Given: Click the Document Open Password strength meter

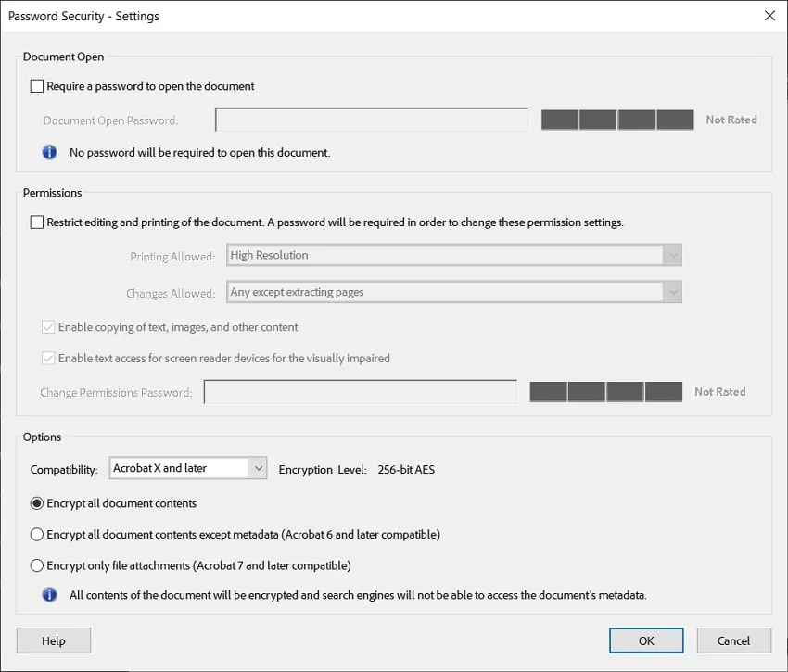Looking at the screenshot, I should pyautogui.click(x=616, y=119).
